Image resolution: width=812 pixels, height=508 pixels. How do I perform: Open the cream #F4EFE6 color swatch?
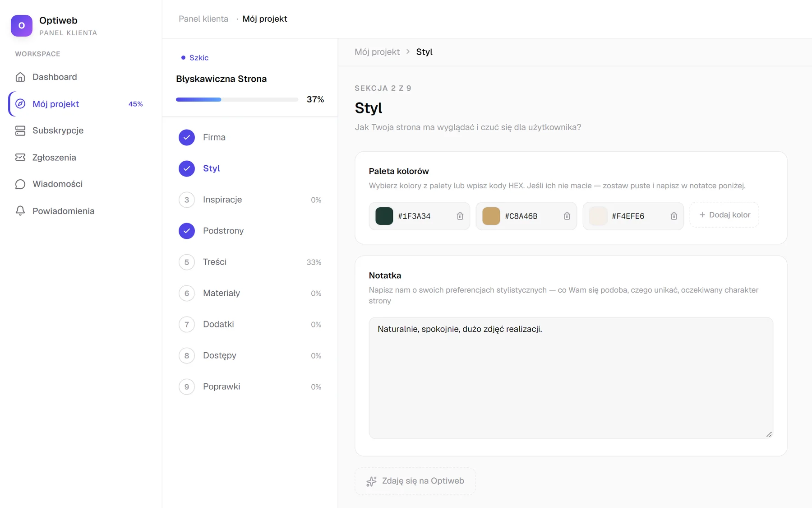pos(598,216)
